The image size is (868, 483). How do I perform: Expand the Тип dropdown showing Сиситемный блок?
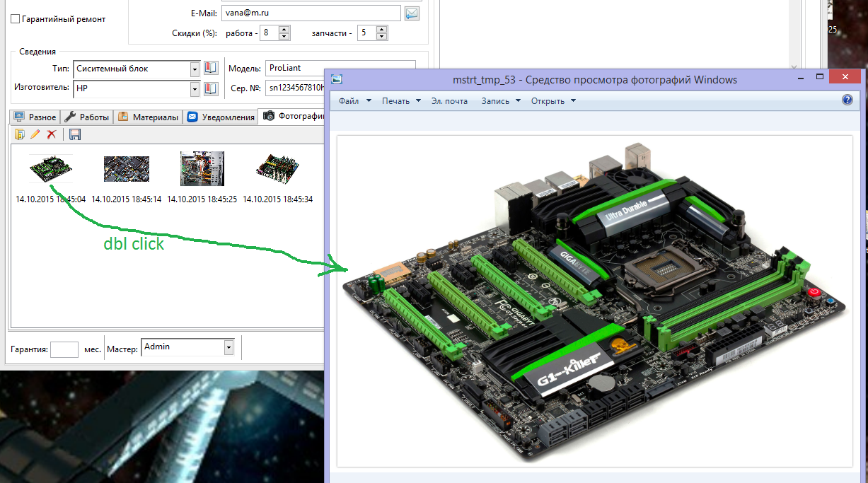tap(195, 69)
